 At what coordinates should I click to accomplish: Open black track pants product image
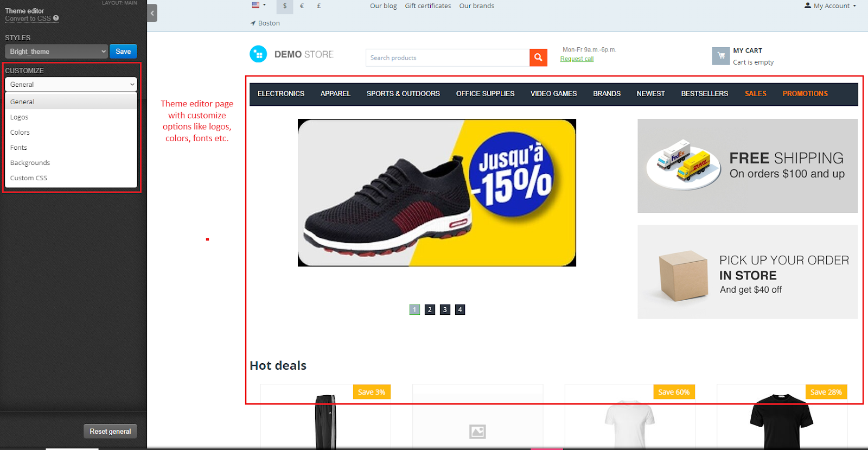point(325,422)
